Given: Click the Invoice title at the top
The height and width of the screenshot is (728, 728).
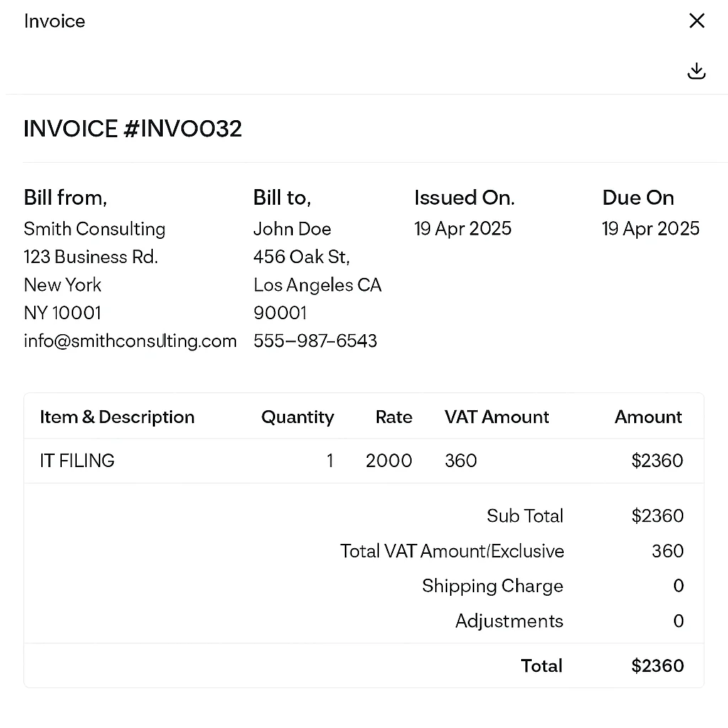Looking at the screenshot, I should click(55, 21).
